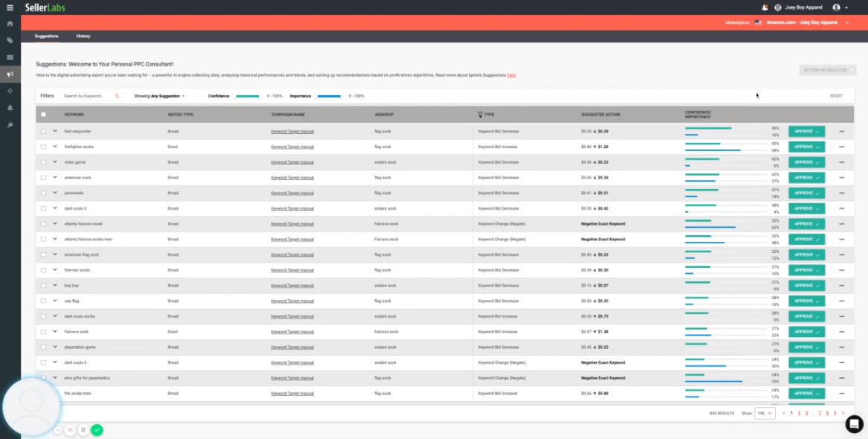
Task: Expand the Showing Any Suggestion dropdown
Action: coord(159,96)
